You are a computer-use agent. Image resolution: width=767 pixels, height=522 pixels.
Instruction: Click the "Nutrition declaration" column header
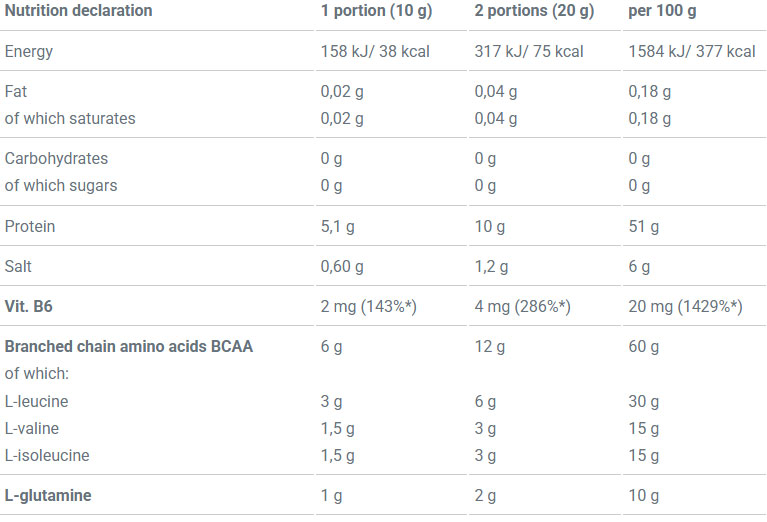tap(79, 11)
